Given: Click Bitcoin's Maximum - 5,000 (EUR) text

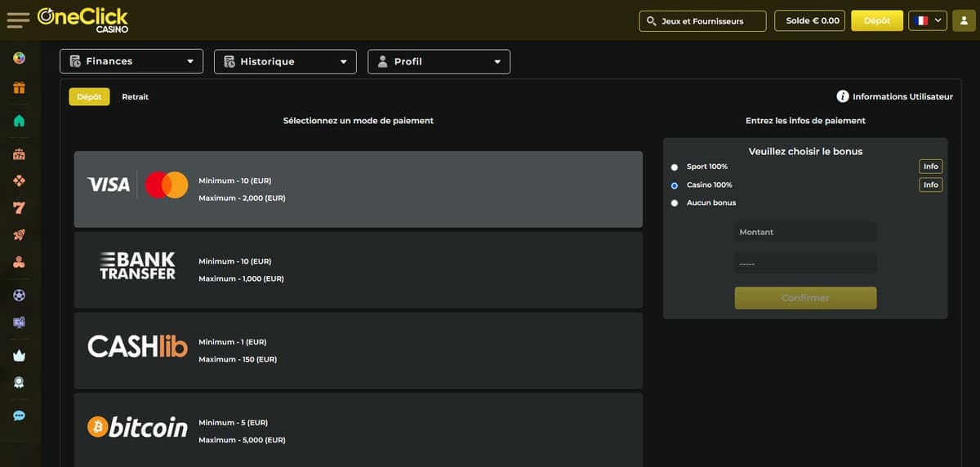Looking at the screenshot, I should point(242,440).
